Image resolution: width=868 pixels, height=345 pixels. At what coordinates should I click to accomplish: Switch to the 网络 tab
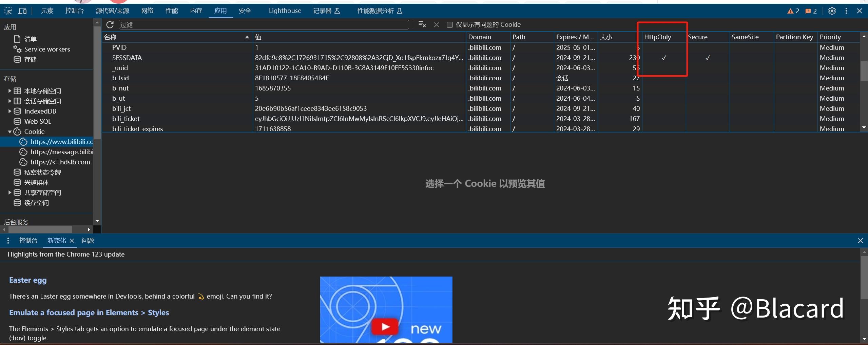coord(147,11)
